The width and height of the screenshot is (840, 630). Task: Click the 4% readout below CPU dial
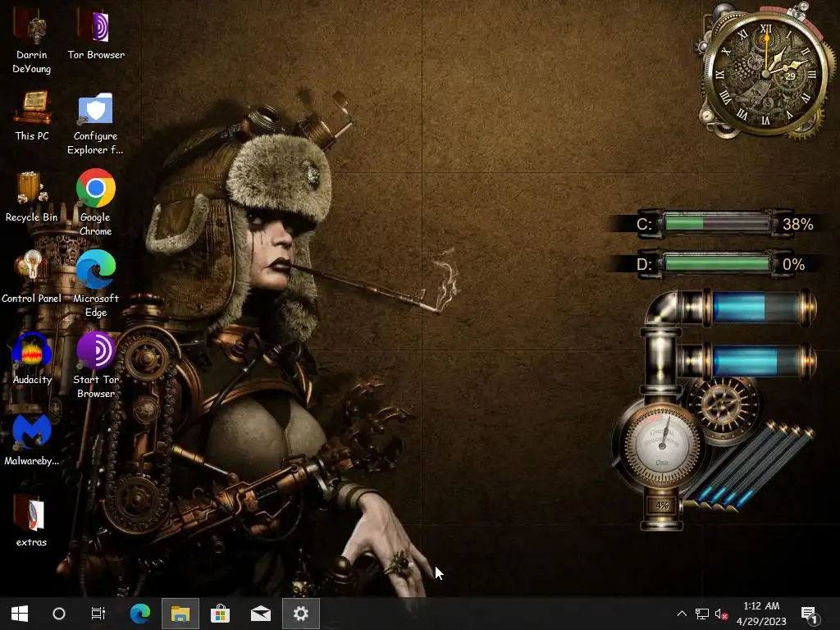coord(662,505)
